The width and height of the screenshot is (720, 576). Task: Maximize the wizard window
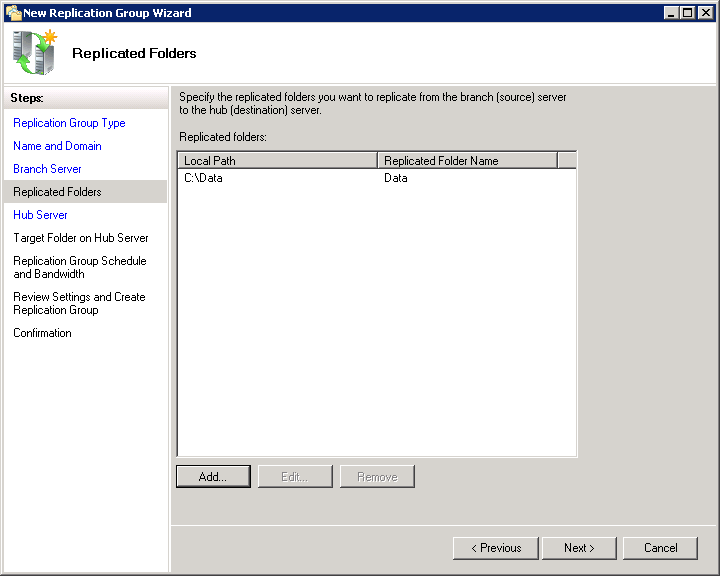point(687,13)
